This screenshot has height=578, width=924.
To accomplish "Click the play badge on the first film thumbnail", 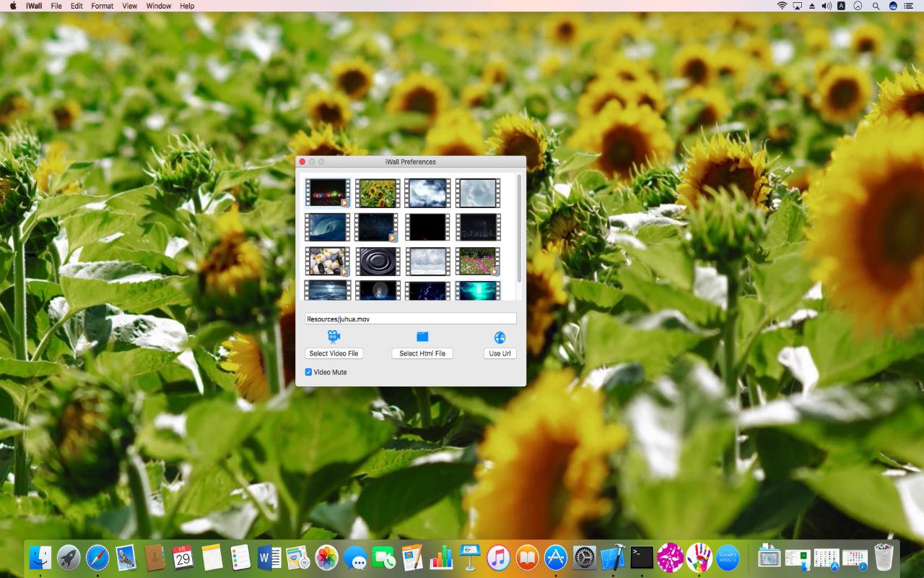I will [345, 203].
